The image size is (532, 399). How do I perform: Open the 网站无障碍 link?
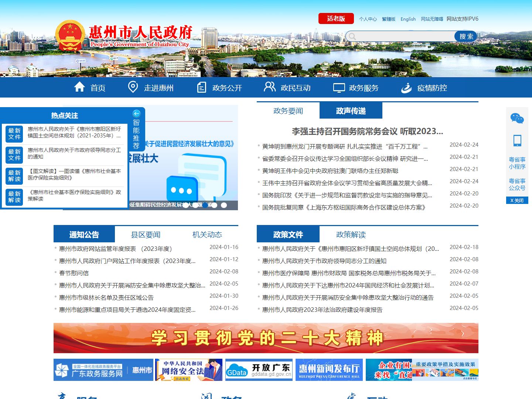(432, 19)
